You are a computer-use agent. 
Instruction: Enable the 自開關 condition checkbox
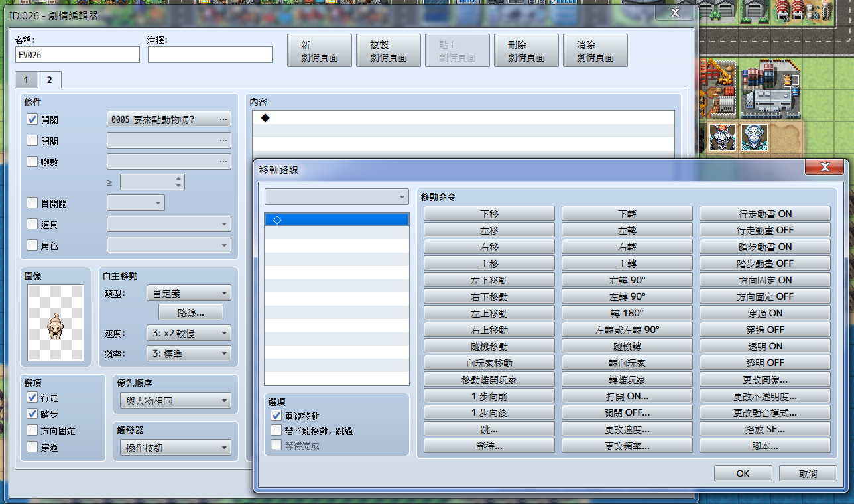(x=32, y=203)
